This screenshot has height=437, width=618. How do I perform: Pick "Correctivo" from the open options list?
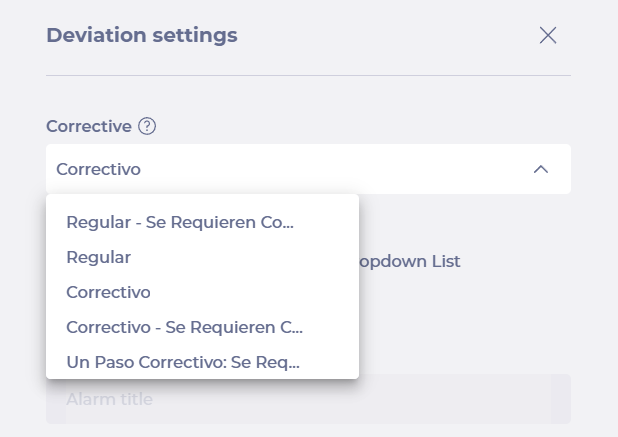pyautogui.click(x=202, y=292)
